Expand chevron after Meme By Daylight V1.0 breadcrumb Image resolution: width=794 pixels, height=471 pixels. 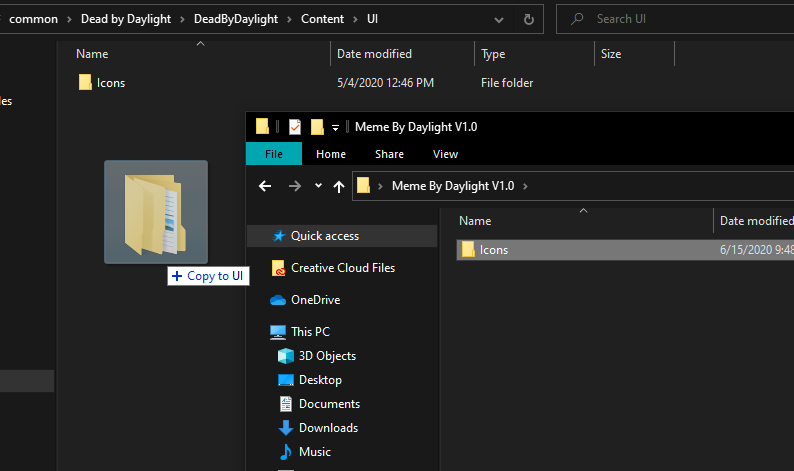tap(525, 186)
